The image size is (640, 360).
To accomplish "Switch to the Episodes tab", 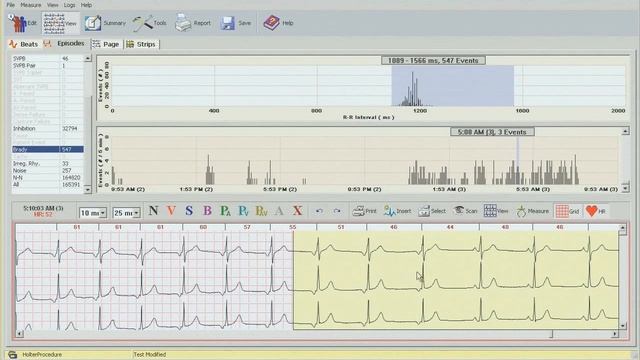I will point(64,44).
